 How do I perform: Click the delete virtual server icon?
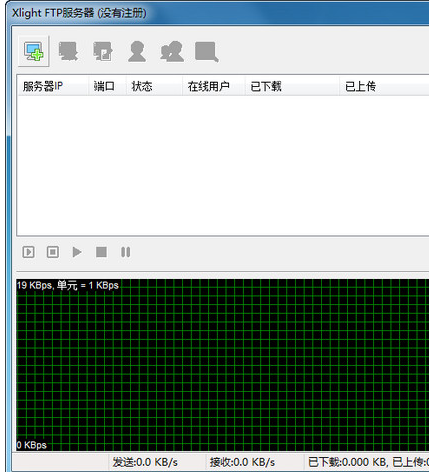click(68, 51)
